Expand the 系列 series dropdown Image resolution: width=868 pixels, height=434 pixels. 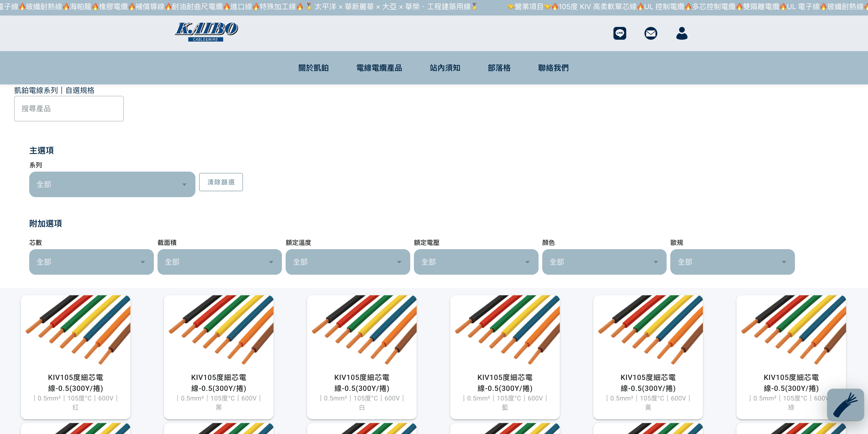[x=112, y=184]
